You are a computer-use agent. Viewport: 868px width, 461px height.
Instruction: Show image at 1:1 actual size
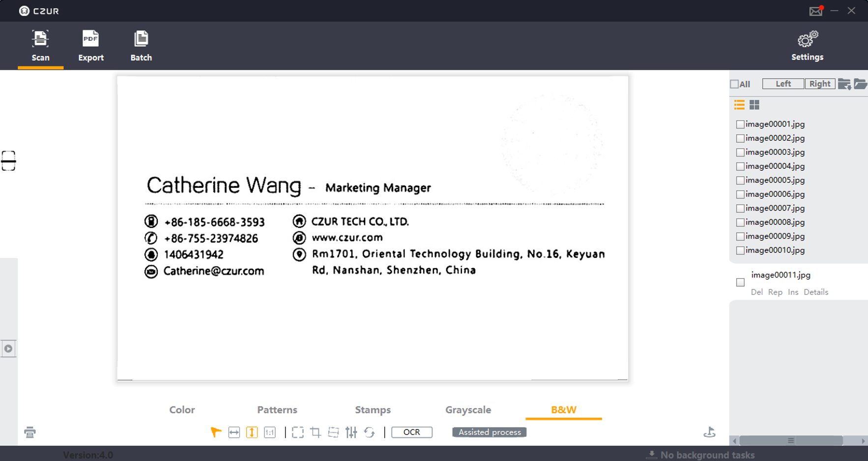(x=270, y=432)
